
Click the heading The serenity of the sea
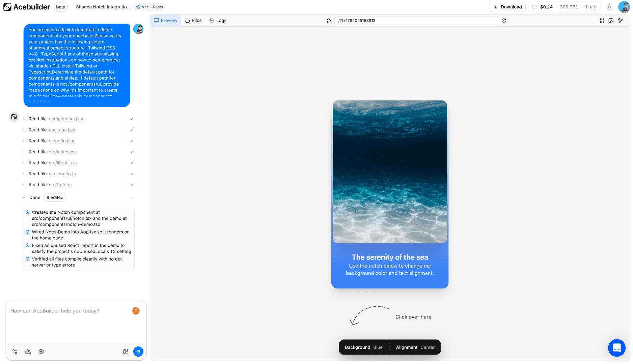pos(390,257)
